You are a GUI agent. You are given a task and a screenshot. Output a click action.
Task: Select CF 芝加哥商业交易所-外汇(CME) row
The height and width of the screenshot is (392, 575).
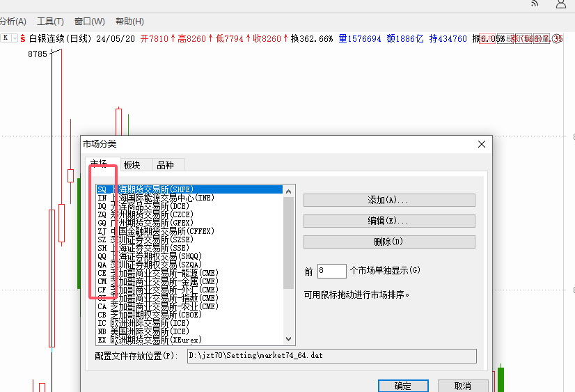[189, 290]
